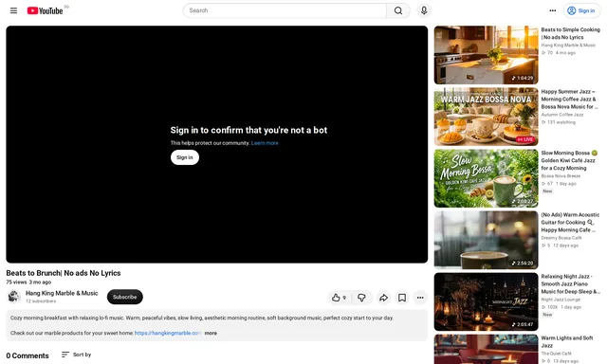Click the Sign in button in header

pyautogui.click(x=581, y=10)
